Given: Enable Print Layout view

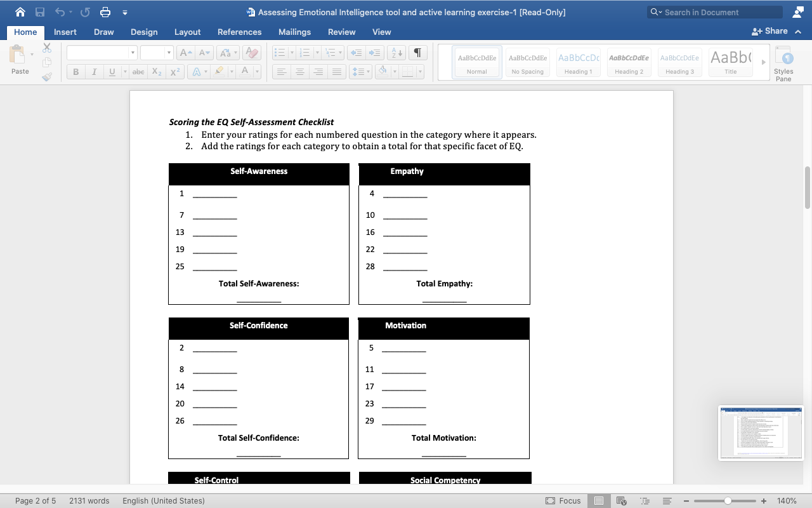Looking at the screenshot, I should pyautogui.click(x=597, y=500).
